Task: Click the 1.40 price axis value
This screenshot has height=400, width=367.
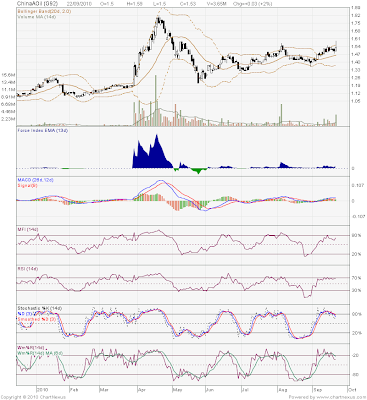Action: [x=355, y=62]
